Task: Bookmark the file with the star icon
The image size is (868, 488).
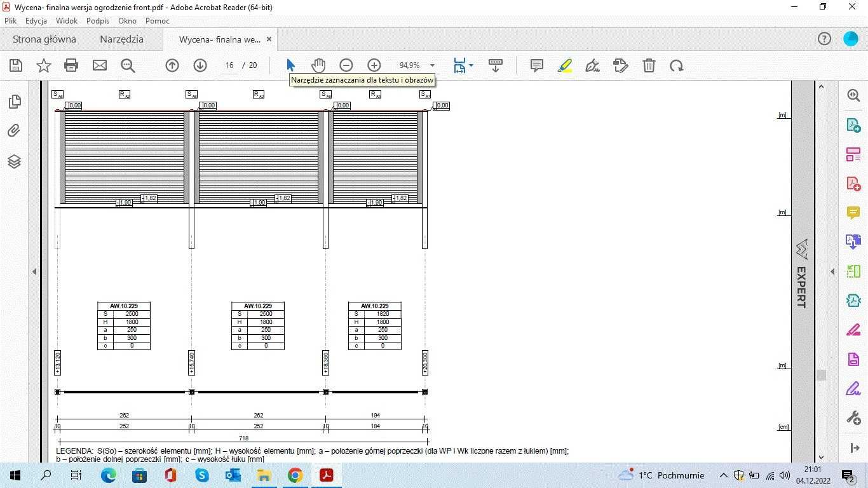Action: point(44,65)
